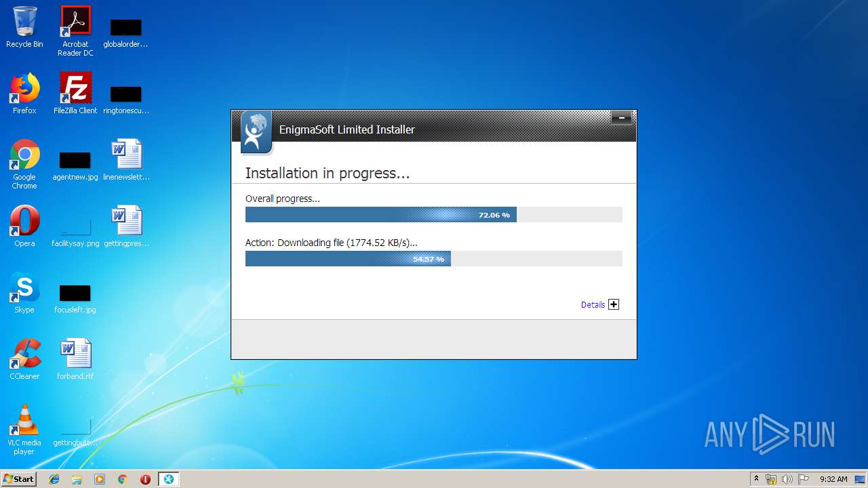Open VLC media player shortcut
Viewport: 868px width, 488px height.
(x=24, y=430)
